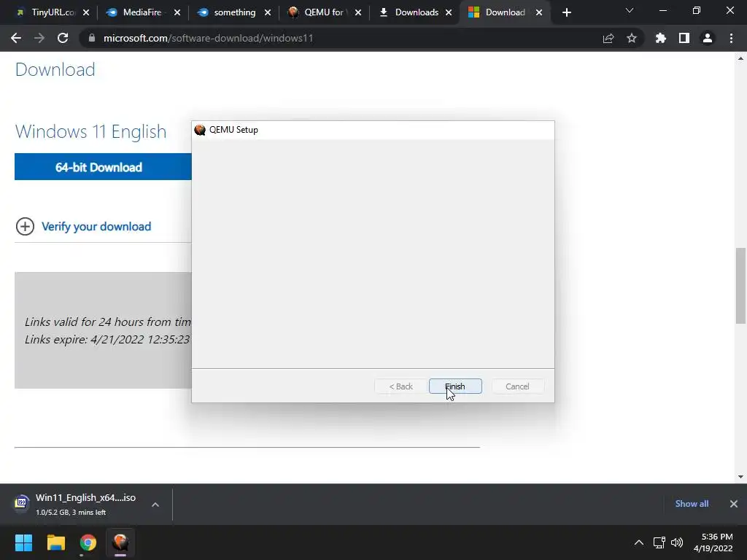Open Chrome three-dot menu
747x560 pixels.
click(731, 38)
